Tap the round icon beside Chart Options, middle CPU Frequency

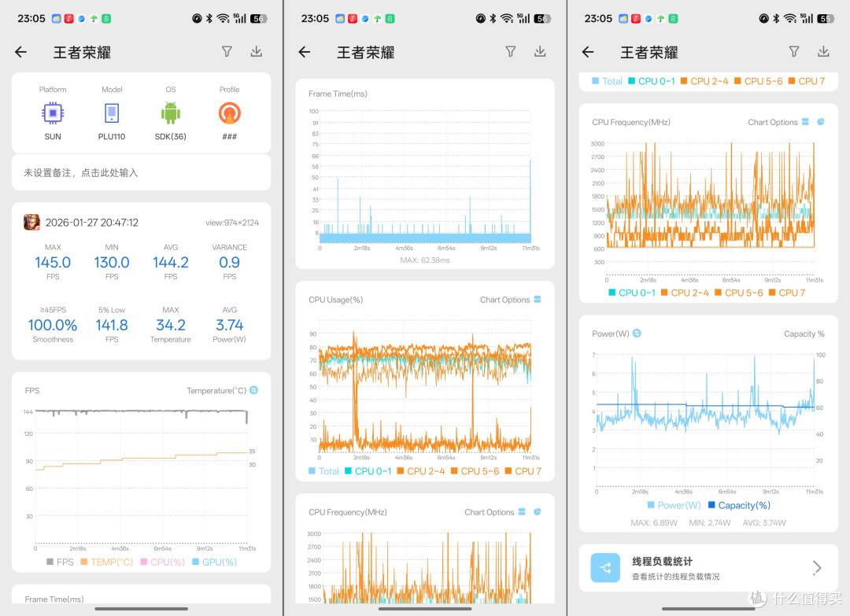click(x=538, y=511)
